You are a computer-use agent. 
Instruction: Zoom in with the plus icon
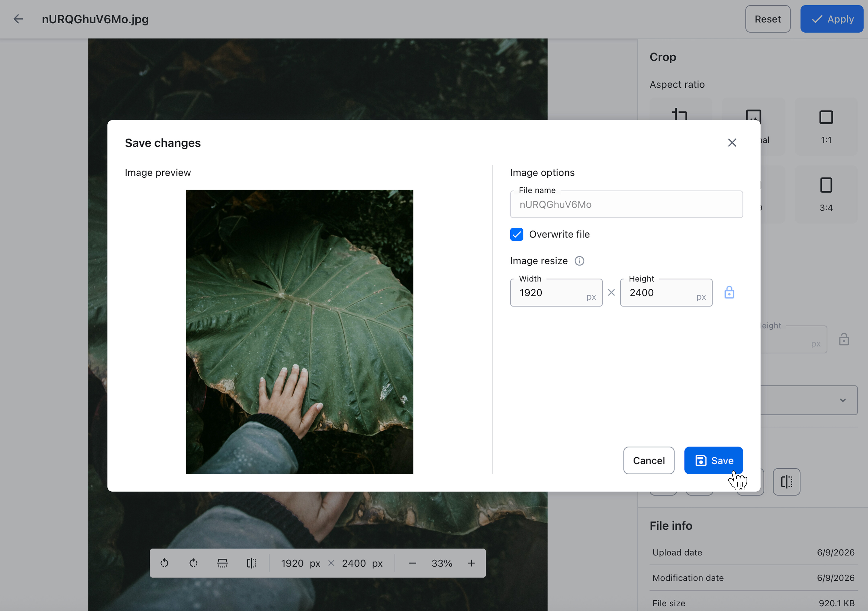[471, 563]
